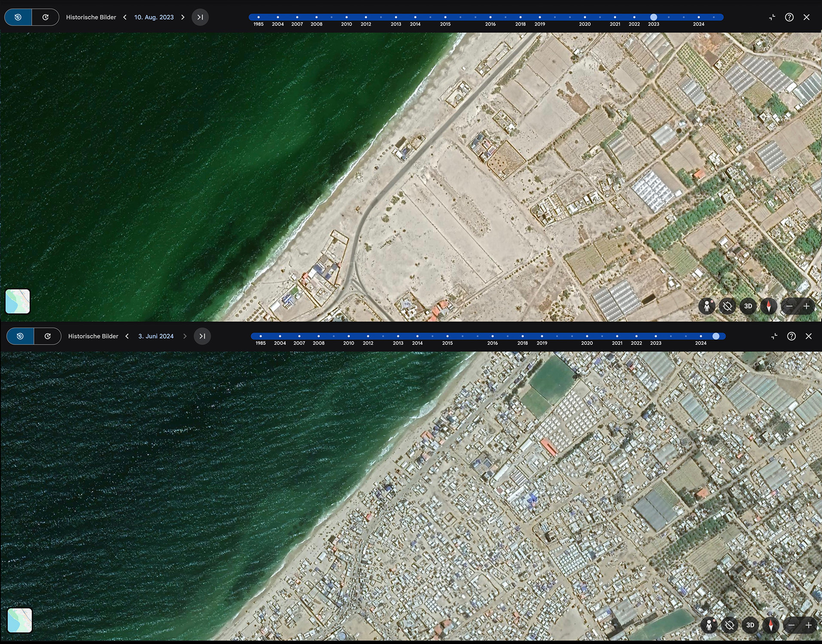This screenshot has width=822, height=644.
Task: Select historical imagery mode in top viewer
Action: (x=18, y=17)
